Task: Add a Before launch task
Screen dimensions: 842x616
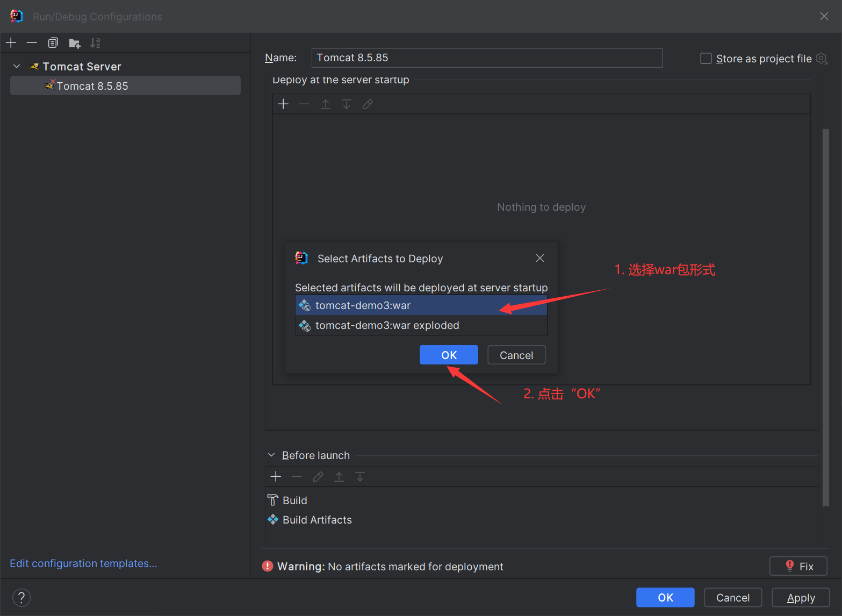Action: coord(276,477)
